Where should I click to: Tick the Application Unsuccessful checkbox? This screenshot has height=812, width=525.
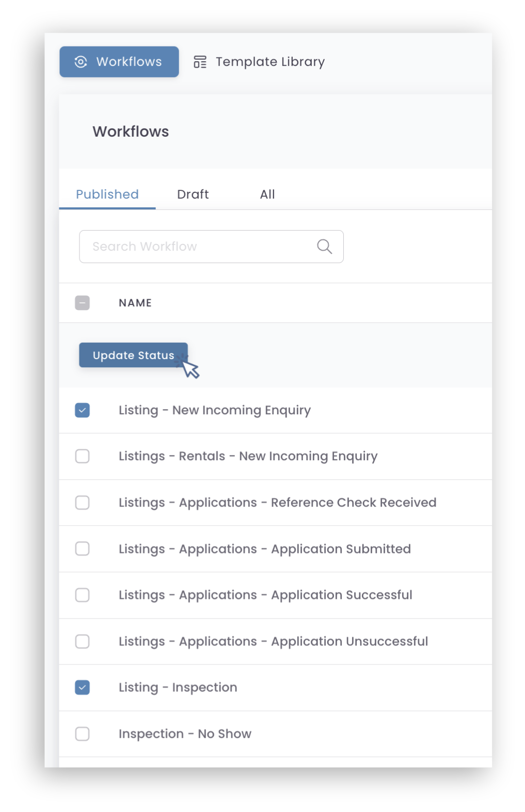(82, 641)
